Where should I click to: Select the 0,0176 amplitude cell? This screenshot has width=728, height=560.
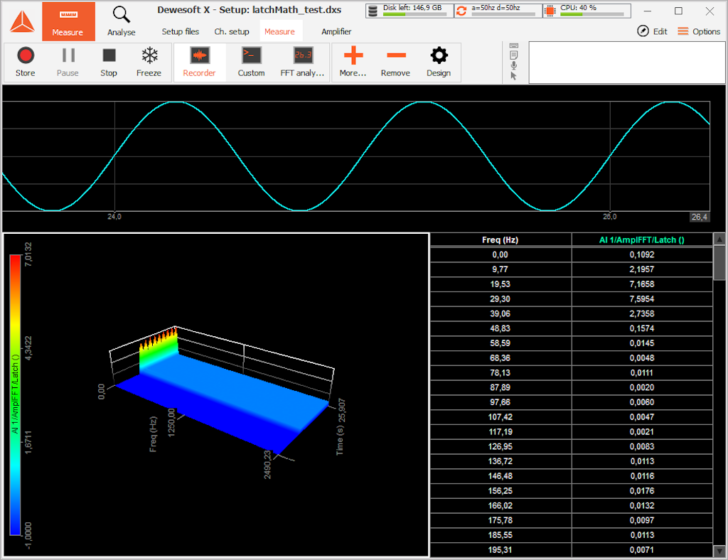coord(642,491)
